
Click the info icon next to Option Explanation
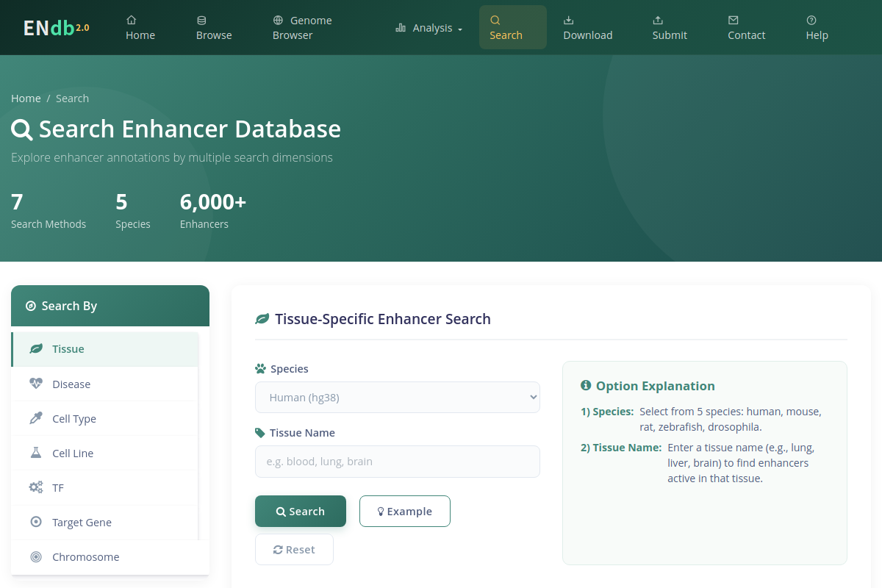[586, 385]
